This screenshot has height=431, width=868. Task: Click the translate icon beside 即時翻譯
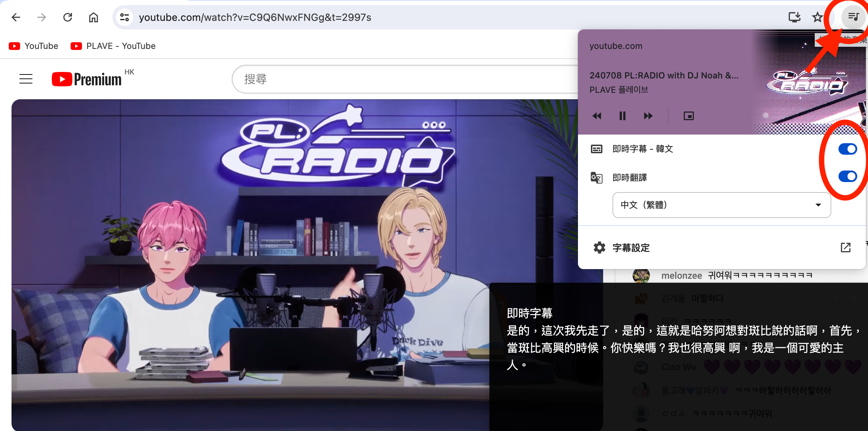click(597, 178)
